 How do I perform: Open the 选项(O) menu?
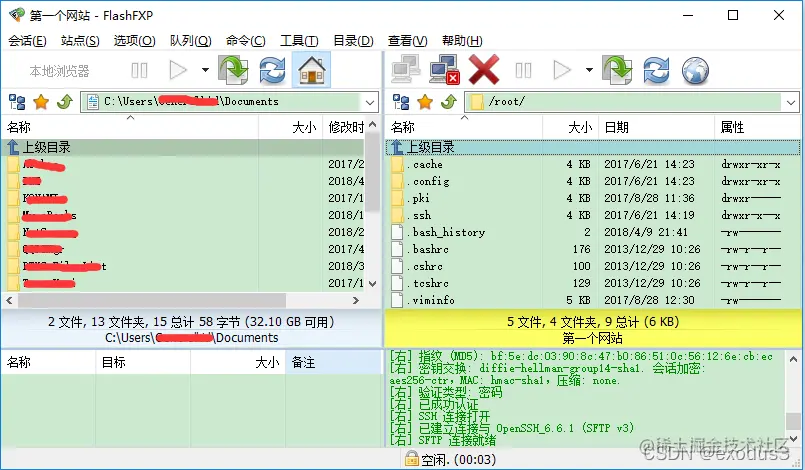(x=135, y=41)
